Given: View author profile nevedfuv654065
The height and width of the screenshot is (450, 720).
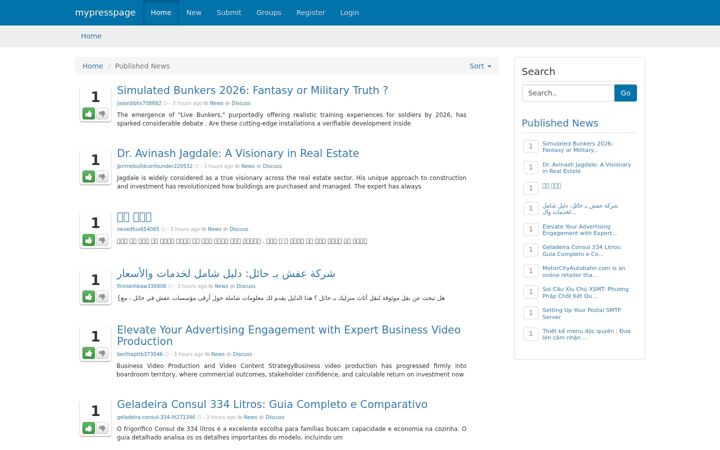Looking at the screenshot, I should tap(138, 229).
